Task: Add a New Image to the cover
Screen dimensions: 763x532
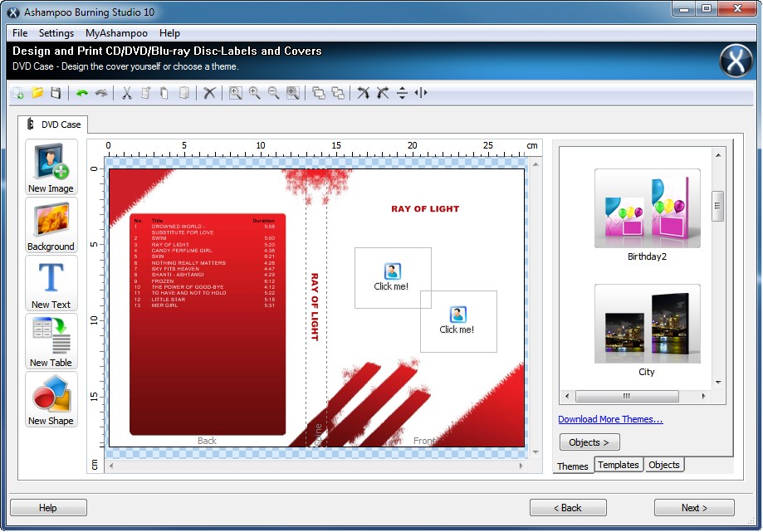Action: click(x=51, y=168)
